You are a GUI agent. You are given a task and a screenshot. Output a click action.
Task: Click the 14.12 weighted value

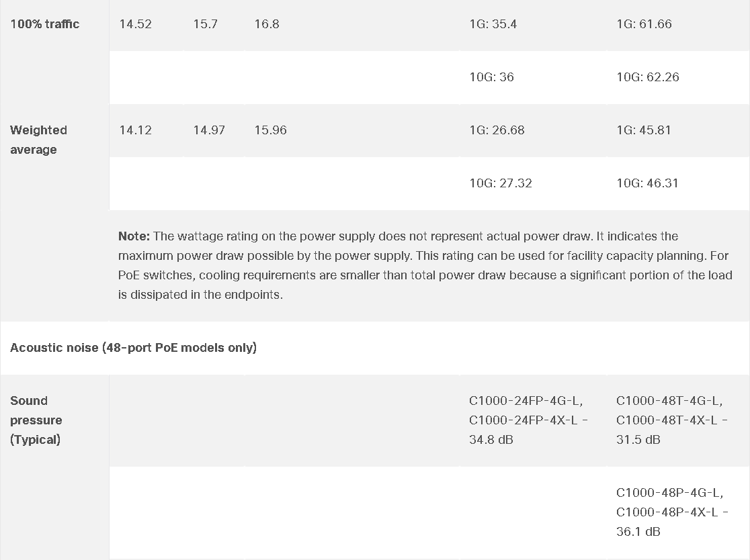135,130
